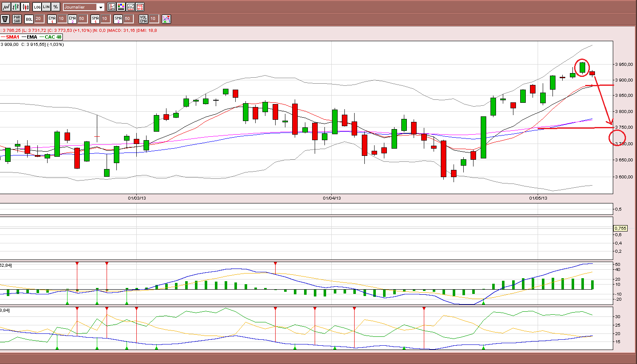Click the buy/sell signals icon

166,19
